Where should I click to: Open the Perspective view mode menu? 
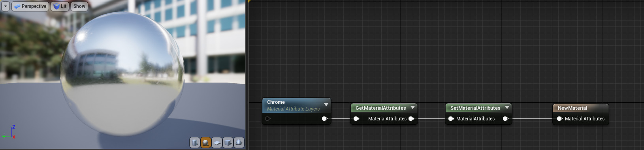pyautogui.click(x=30, y=6)
